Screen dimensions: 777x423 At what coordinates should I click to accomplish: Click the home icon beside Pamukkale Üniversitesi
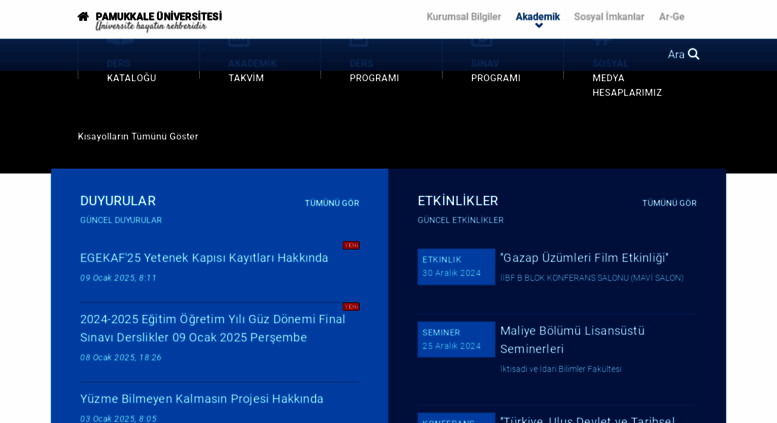pyautogui.click(x=83, y=16)
